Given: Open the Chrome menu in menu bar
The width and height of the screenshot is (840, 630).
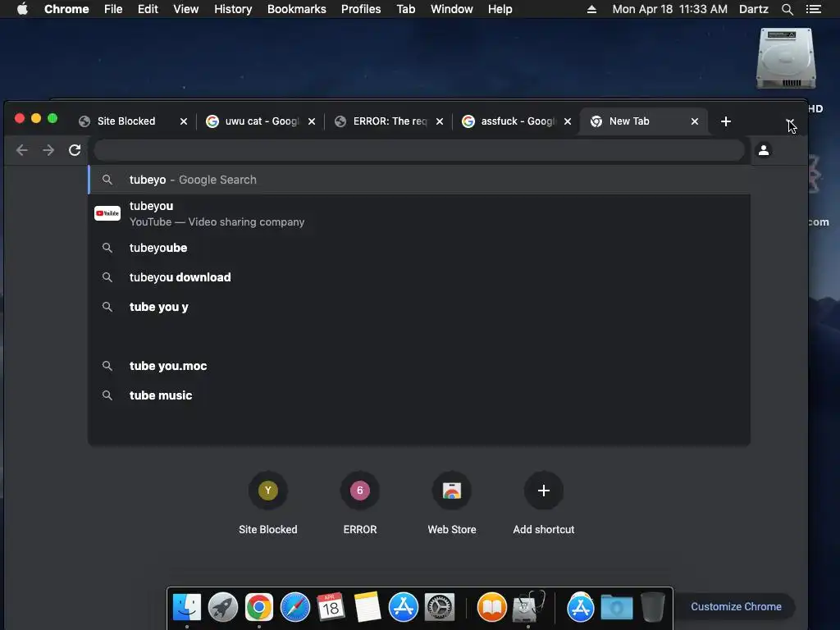Looking at the screenshot, I should (66, 9).
